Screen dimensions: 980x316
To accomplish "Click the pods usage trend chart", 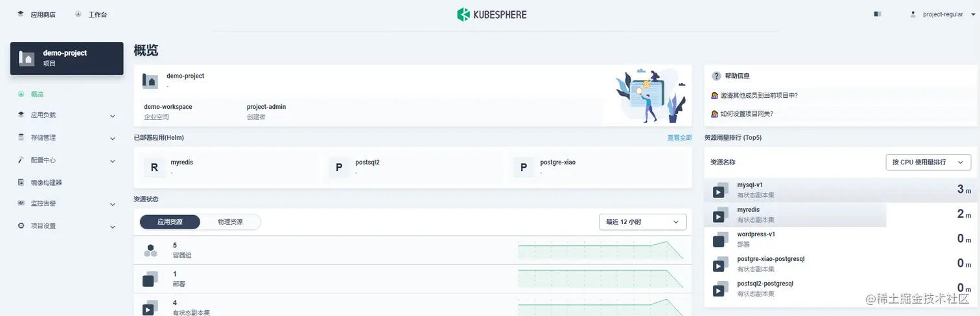I will click(601, 250).
